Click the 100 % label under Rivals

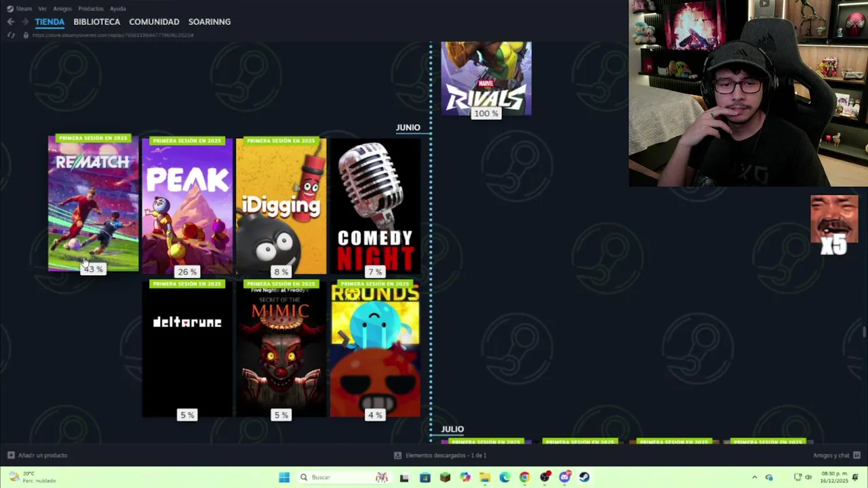[x=486, y=113]
